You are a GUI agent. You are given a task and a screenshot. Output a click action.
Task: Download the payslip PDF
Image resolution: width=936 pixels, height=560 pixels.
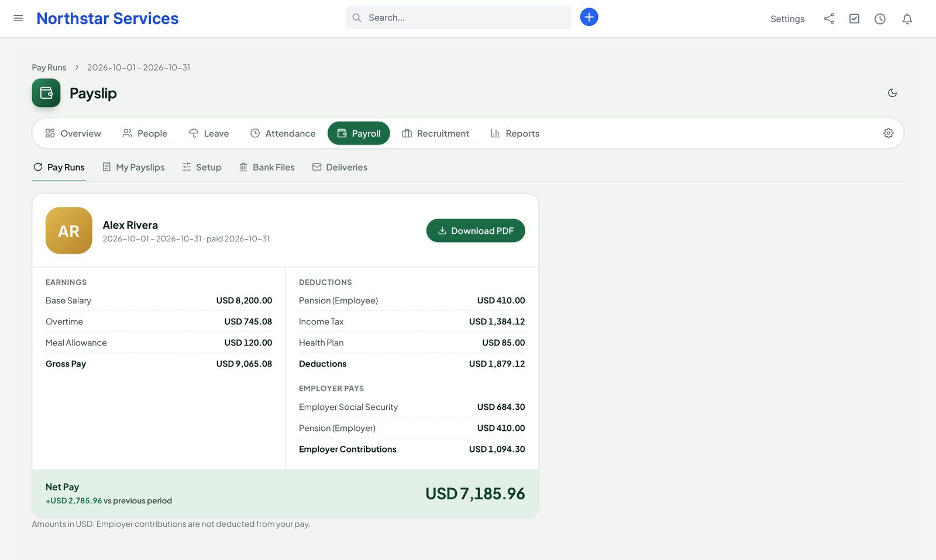coord(476,230)
